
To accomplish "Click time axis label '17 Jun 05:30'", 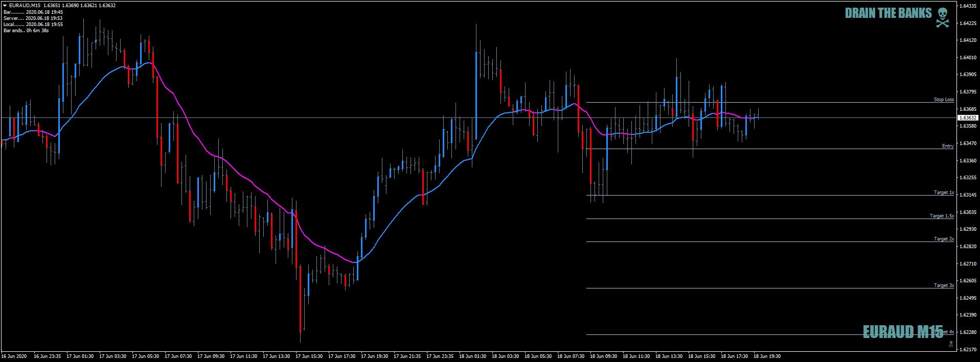I will coord(145,356).
